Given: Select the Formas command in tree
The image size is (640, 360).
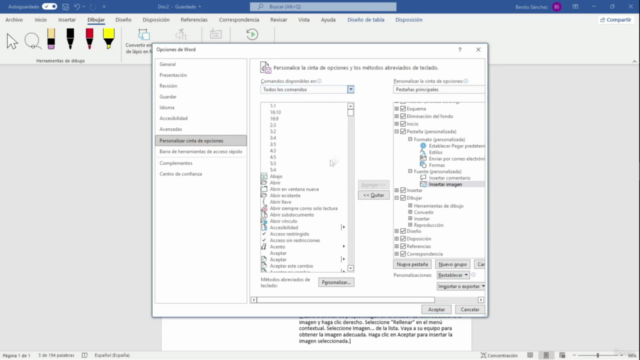Looking at the screenshot, I should coord(437,165).
